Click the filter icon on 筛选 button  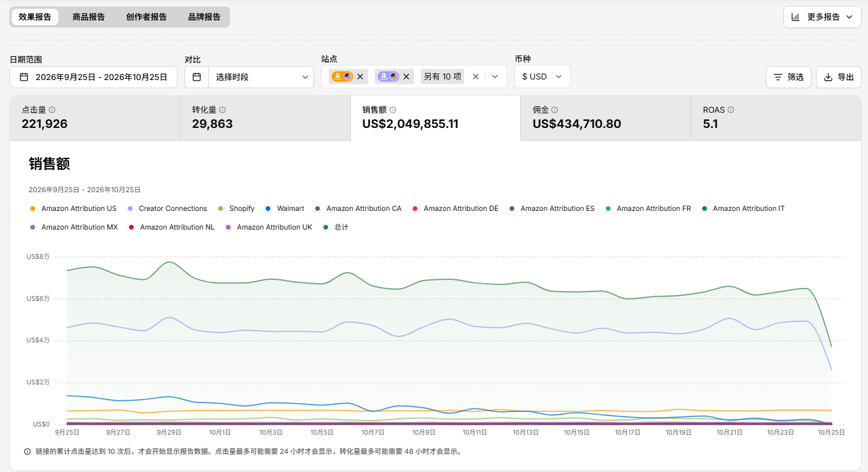[x=778, y=77]
